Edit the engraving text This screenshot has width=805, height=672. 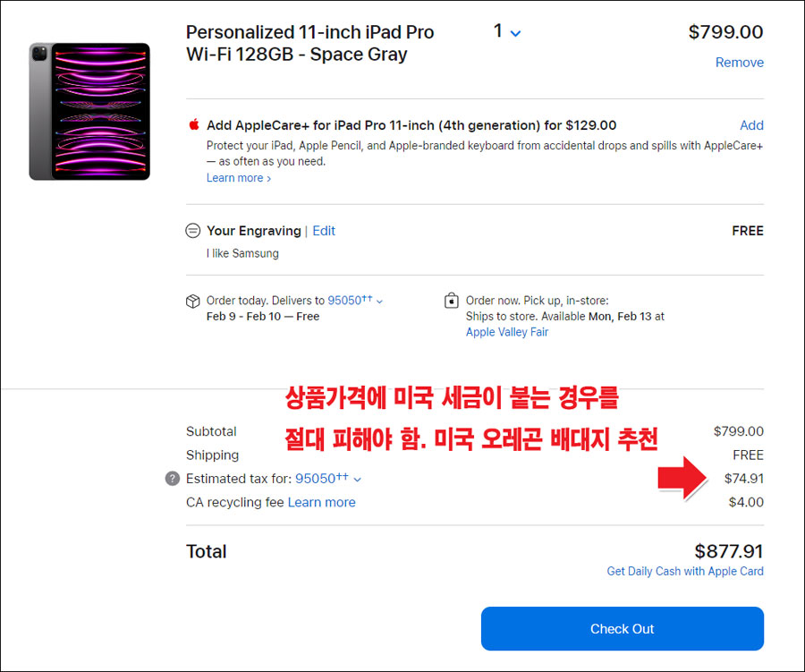(x=324, y=231)
